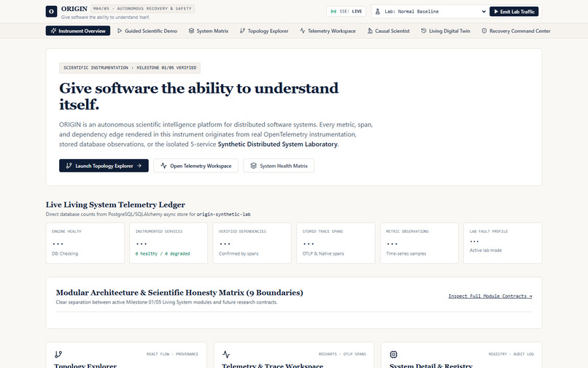Viewport: 588px width, 368px height.
Task: Open the Living Digital Twin tab
Action: tap(446, 31)
